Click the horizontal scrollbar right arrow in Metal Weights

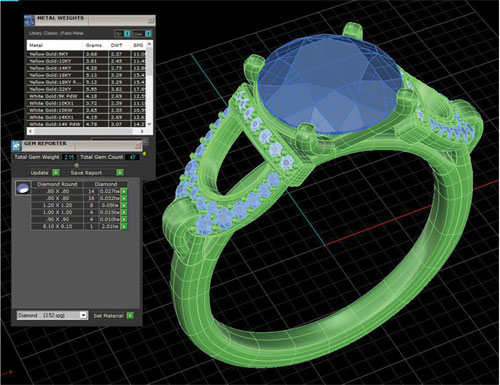tap(142, 131)
